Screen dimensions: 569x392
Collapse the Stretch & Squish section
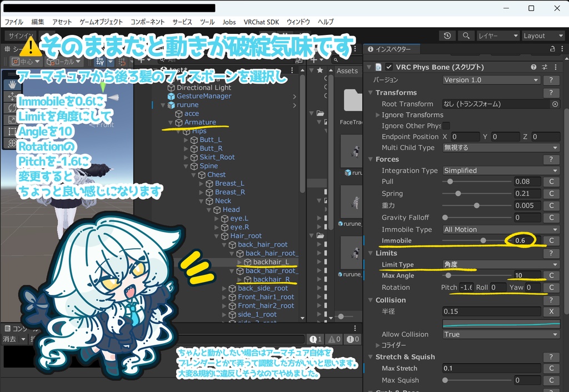tap(371, 357)
